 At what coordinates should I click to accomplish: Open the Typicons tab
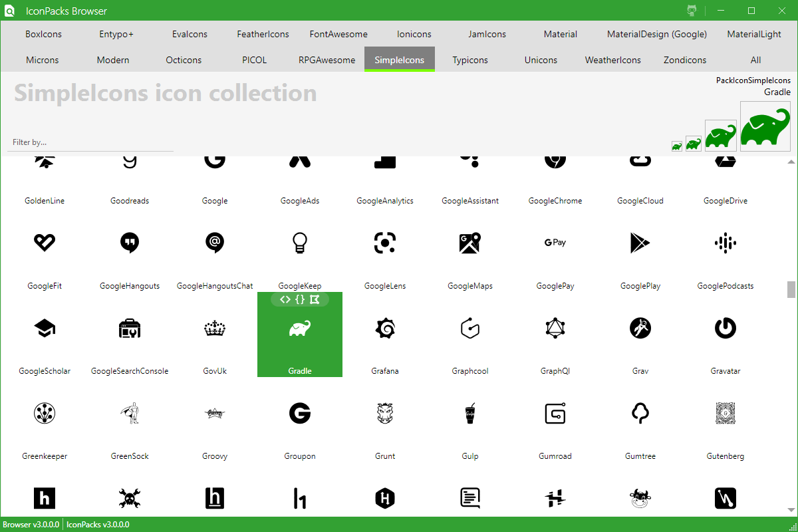click(470, 60)
